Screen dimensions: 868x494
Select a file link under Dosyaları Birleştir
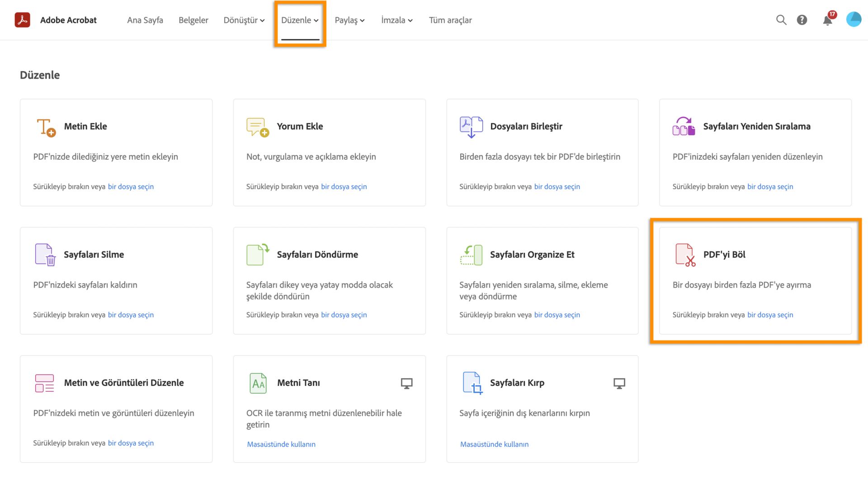coord(557,186)
